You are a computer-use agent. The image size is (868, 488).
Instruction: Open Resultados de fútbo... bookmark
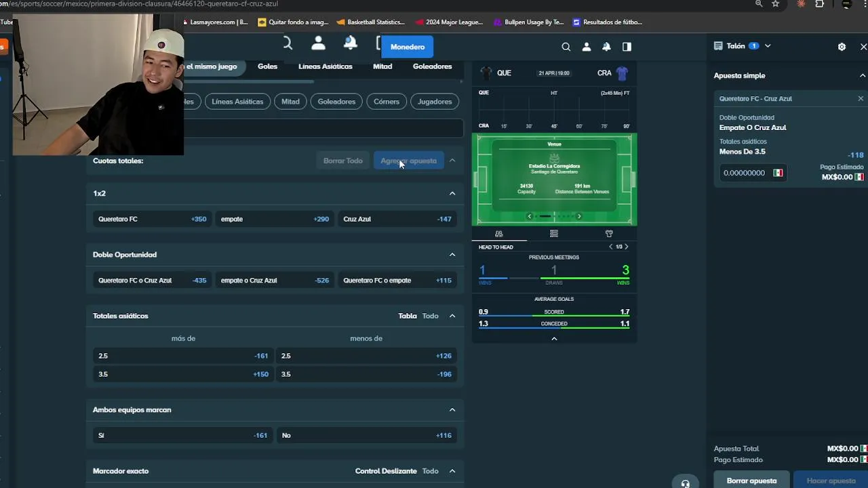pos(607,22)
